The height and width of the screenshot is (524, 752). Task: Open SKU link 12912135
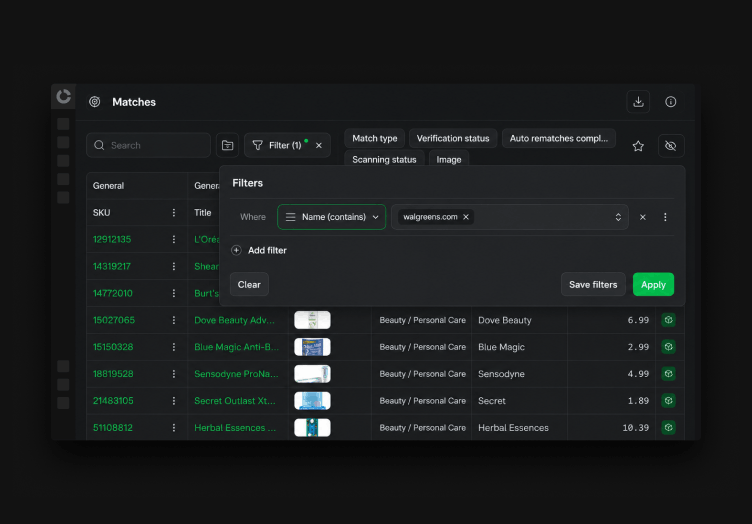point(112,239)
